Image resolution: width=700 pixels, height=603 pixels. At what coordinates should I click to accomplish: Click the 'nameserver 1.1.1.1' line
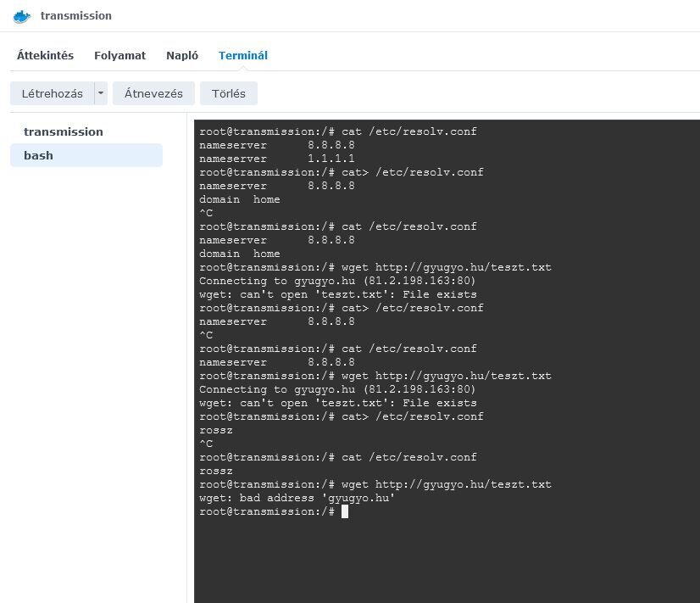click(277, 159)
